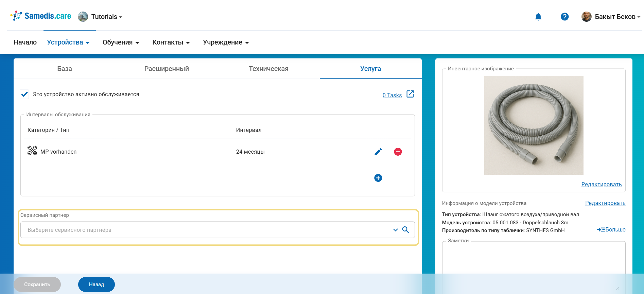Click the Samedis.care logo
Screen dimensions: 644x294
click(41, 16)
